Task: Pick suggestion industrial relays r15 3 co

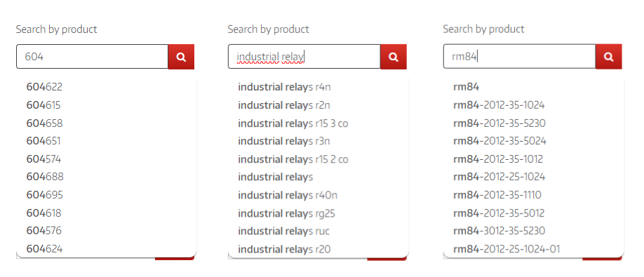Action: click(x=293, y=123)
